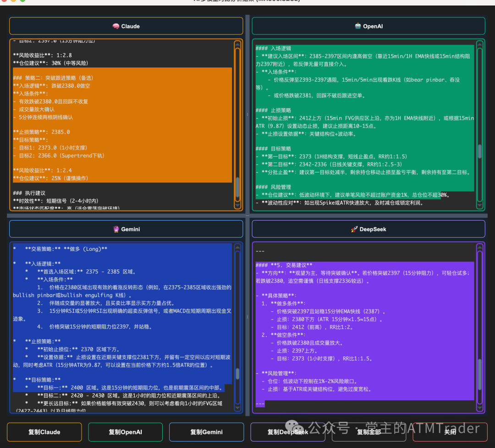Click '或价格跌破2381' line in OpenAI panel
This screenshot has width=495, height=448.
317,95
